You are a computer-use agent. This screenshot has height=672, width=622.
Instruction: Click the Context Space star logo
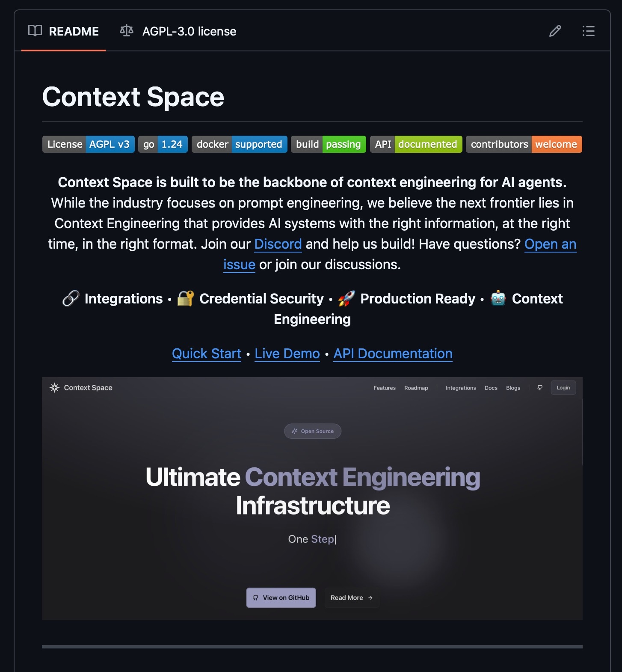(x=55, y=388)
